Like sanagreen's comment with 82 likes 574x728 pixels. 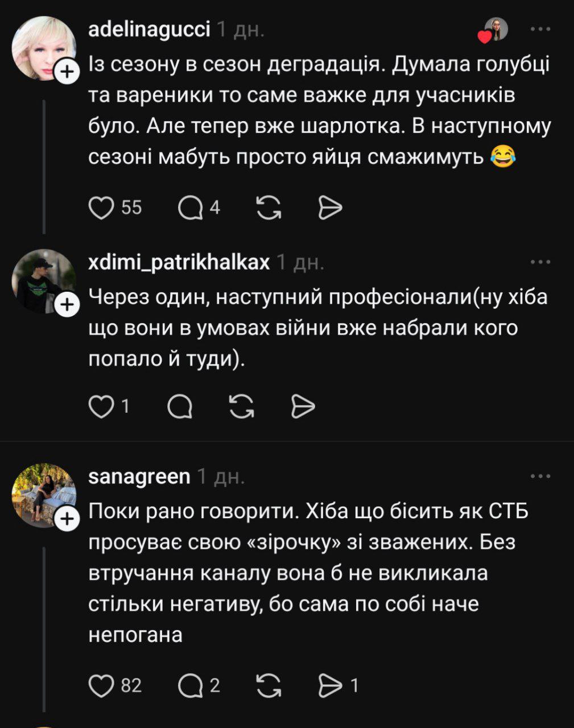[x=101, y=686]
